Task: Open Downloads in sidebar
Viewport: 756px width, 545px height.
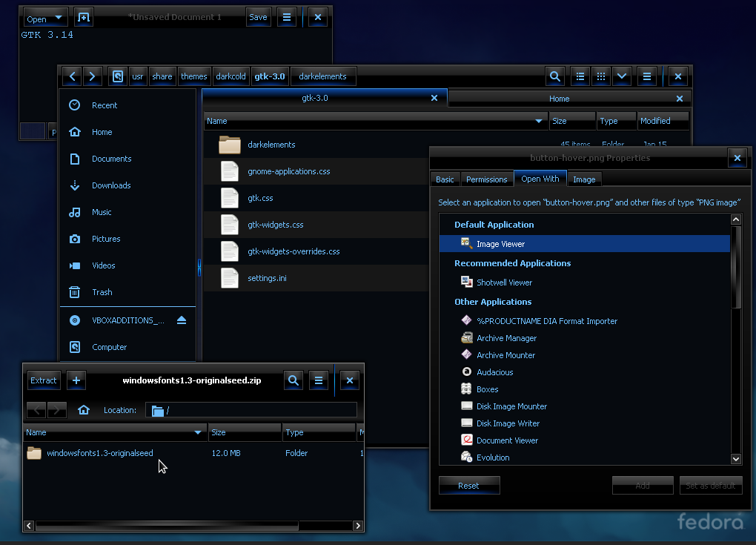Action: tap(127, 185)
